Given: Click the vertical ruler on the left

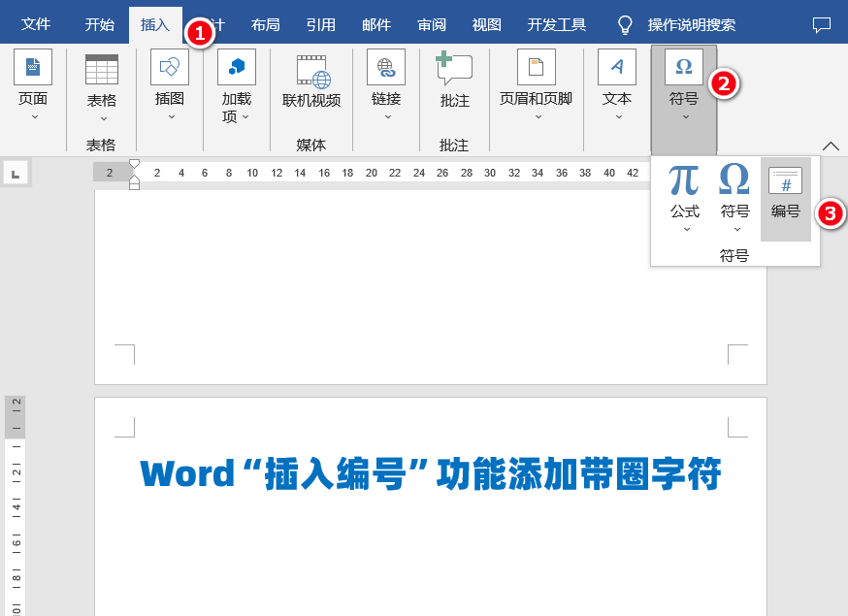Looking at the screenshot, I should (16, 505).
